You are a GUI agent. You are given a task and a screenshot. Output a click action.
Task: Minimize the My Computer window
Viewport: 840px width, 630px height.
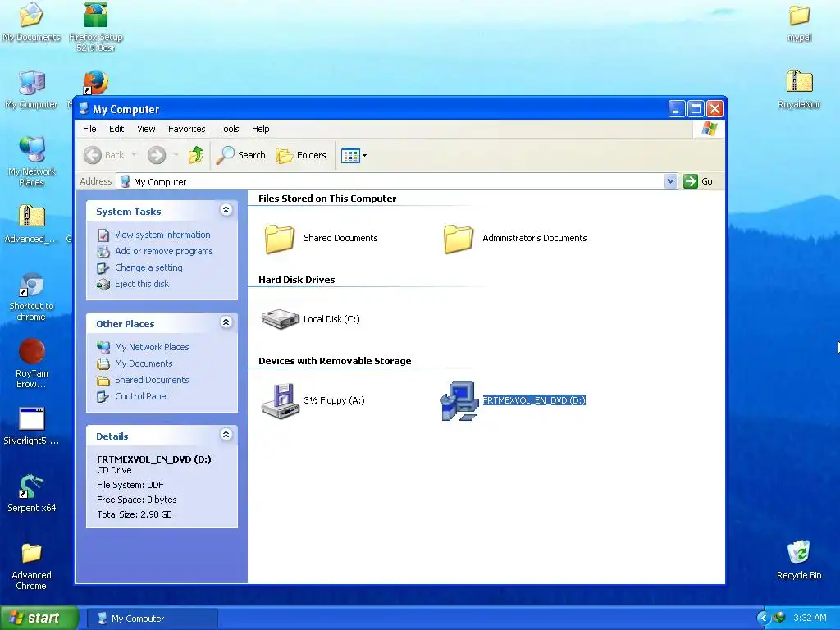677,109
